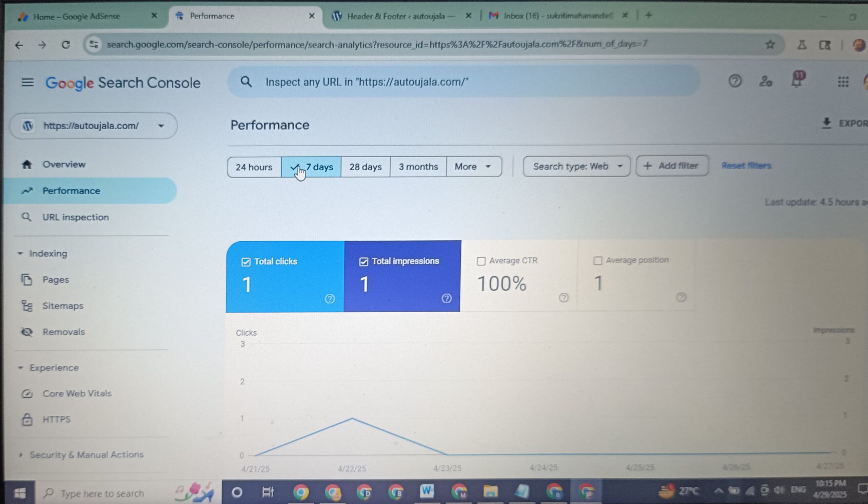Open the 27°C weather widget in taskbar
868x504 pixels.
pyautogui.click(x=678, y=490)
